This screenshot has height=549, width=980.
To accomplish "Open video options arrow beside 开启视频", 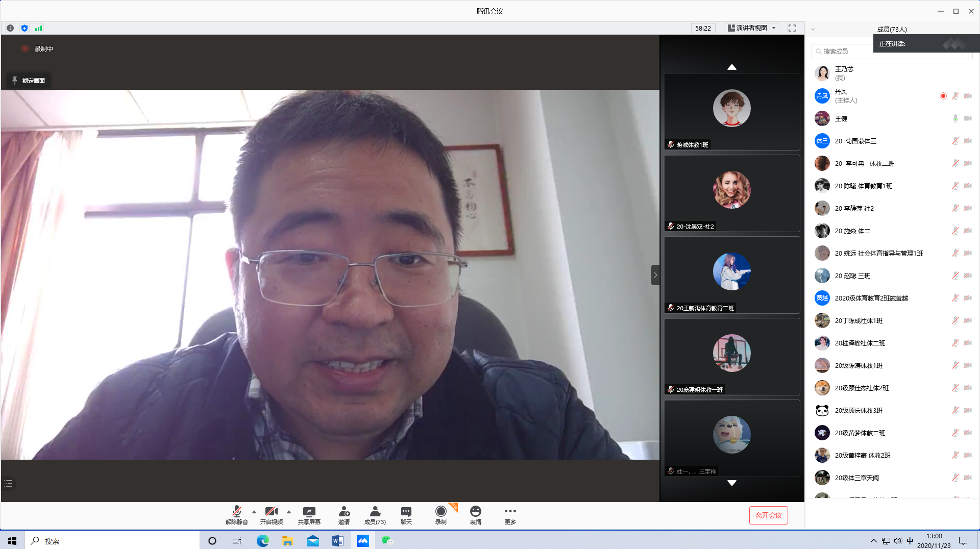I will coord(289,512).
